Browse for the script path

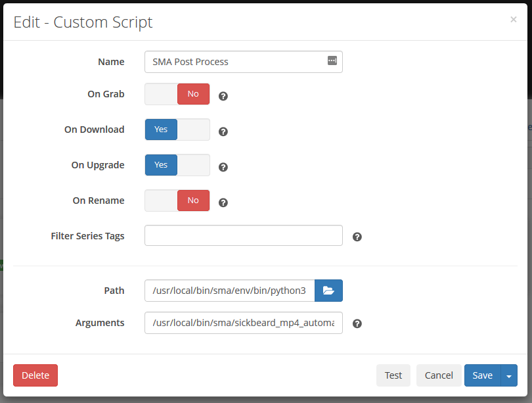[x=328, y=290]
